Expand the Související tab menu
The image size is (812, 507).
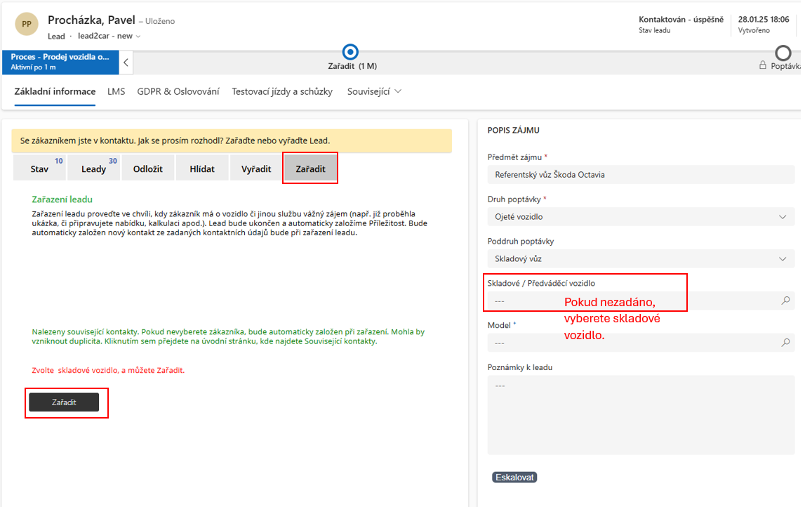pos(374,91)
